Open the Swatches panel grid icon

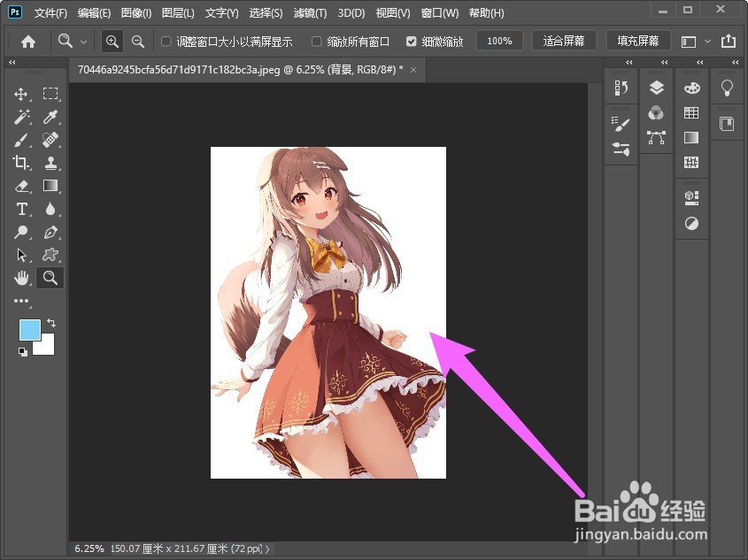pyautogui.click(x=691, y=112)
